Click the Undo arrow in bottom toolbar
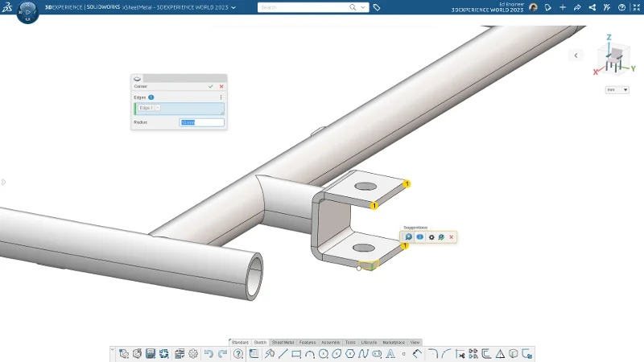This screenshot has width=644, height=362. pos(208,353)
